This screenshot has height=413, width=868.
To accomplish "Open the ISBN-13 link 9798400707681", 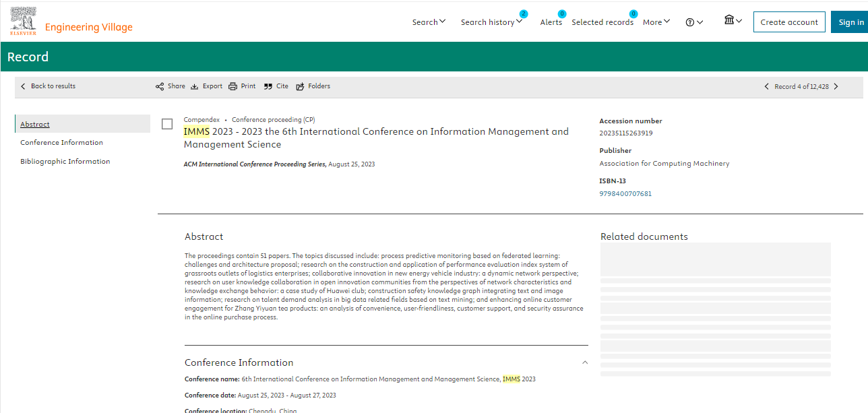I will (x=625, y=193).
